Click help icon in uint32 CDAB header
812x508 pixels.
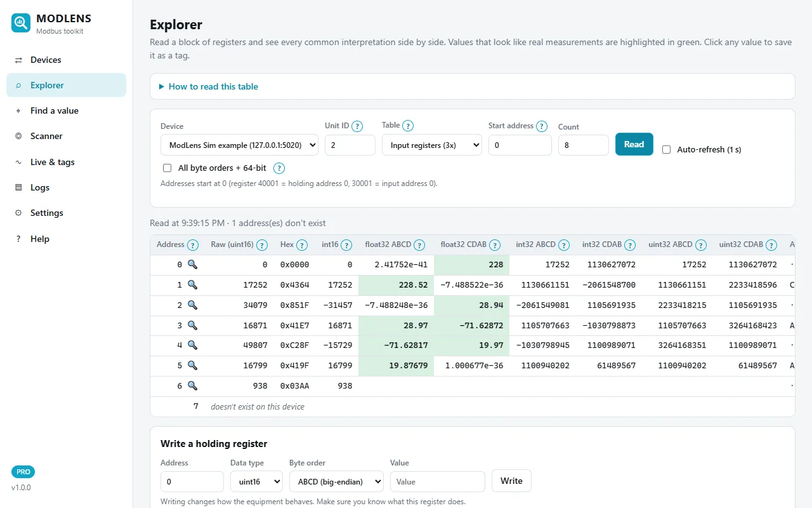[x=771, y=245]
